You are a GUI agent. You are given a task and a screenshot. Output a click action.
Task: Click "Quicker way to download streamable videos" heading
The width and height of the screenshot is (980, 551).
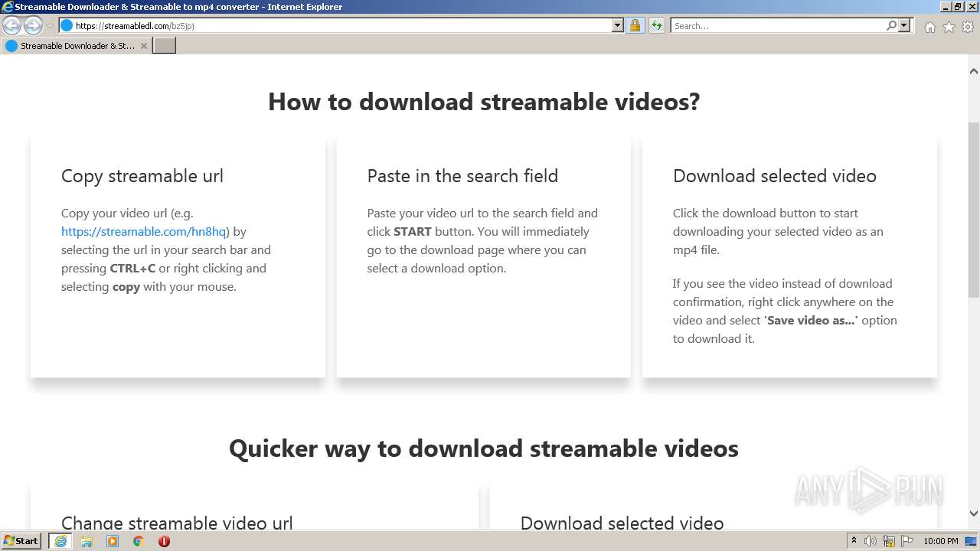484,448
